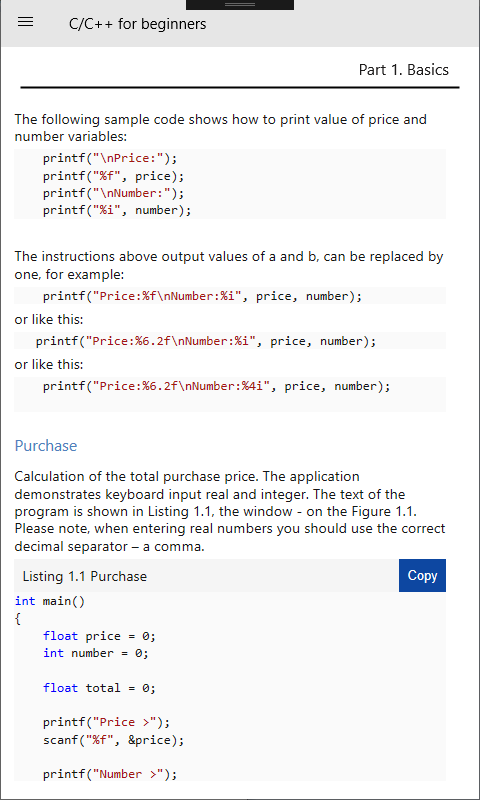Copy the Listing 1.1 code
The image size is (480, 800).
[422, 576]
